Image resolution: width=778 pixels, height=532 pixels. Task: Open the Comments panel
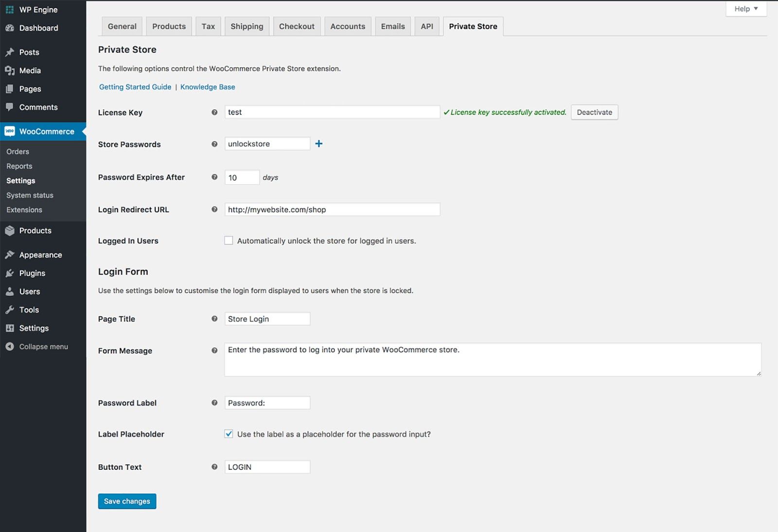click(x=11, y=107)
